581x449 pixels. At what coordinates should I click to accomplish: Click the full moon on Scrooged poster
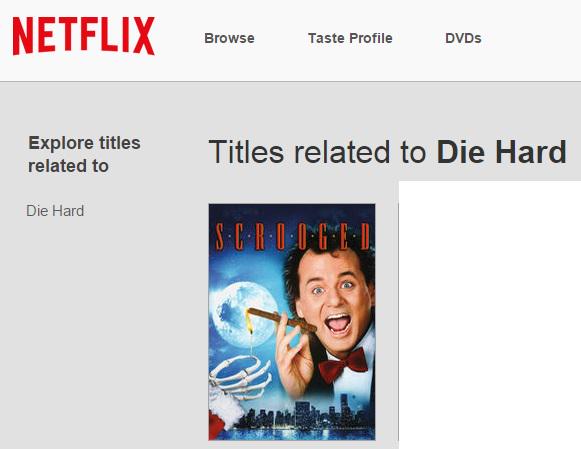[x=245, y=314]
